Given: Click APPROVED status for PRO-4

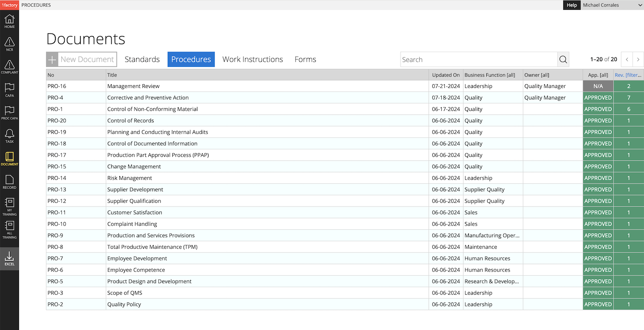Looking at the screenshot, I should pos(598,98).
